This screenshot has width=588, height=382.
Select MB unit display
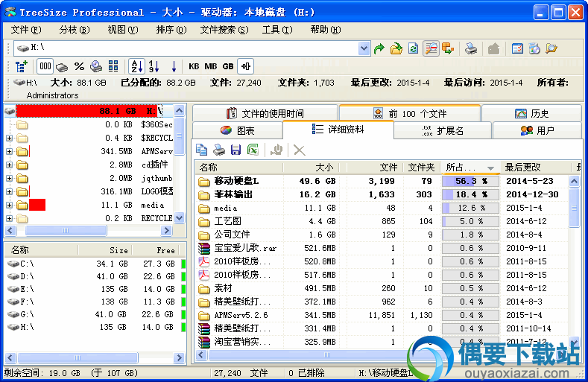211,66
